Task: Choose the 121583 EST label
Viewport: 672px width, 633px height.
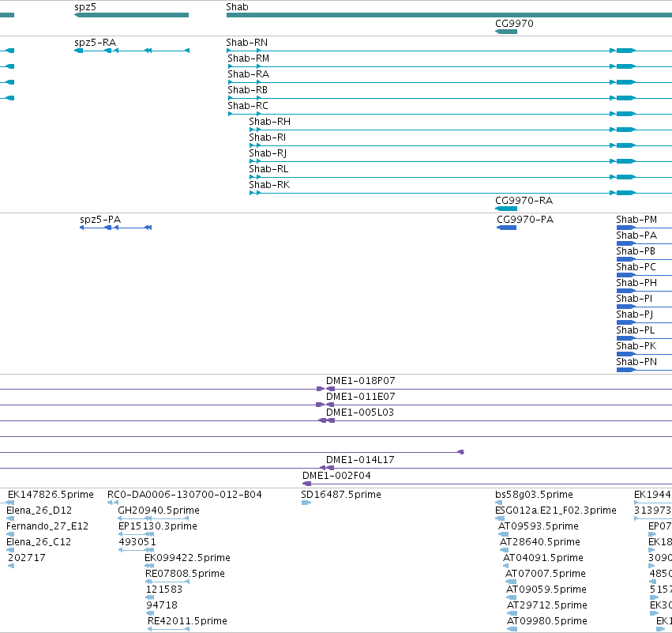Action: [164, 590]
